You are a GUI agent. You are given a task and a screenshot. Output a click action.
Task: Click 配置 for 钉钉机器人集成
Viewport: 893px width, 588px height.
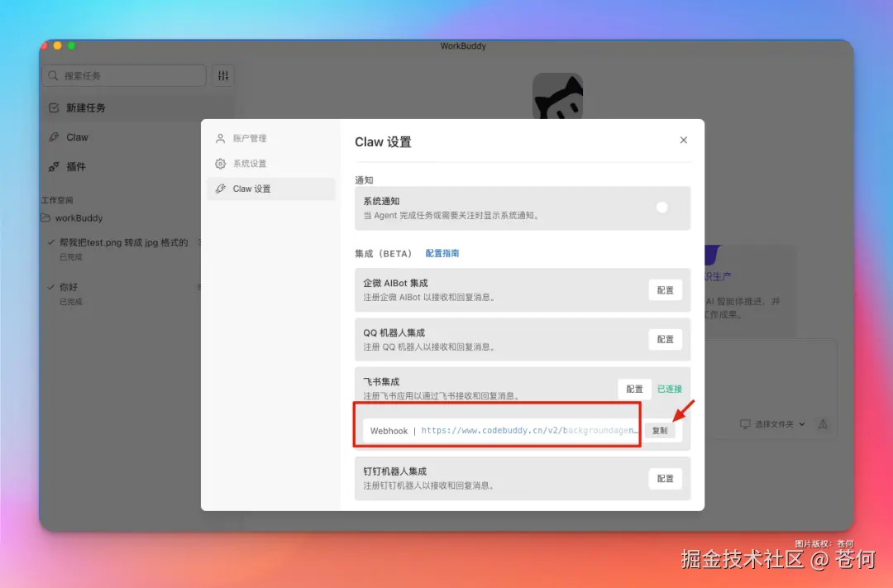pos(666,478)
